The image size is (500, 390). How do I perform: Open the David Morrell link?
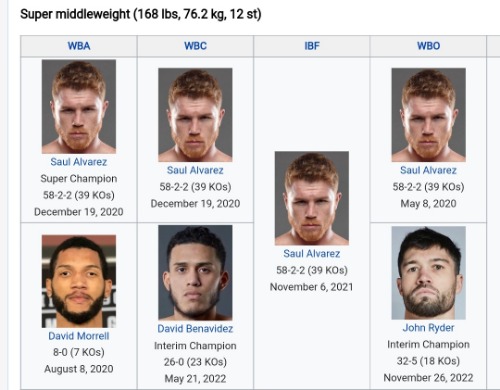coord(79,336)
